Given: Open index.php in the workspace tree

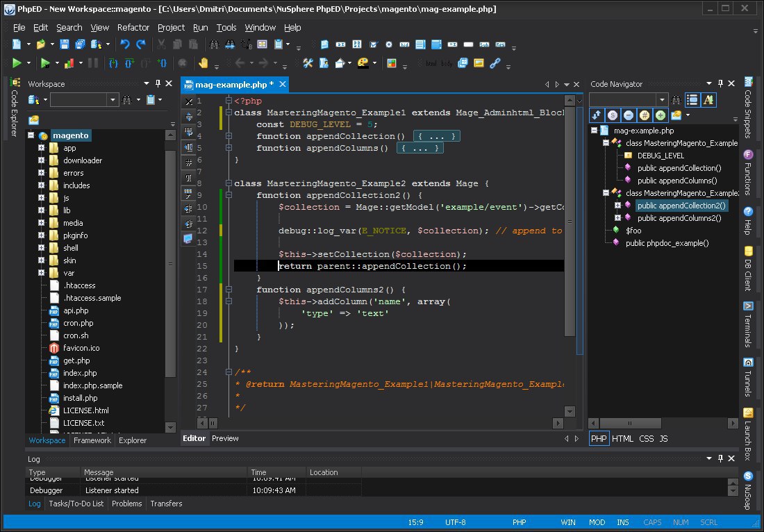Looking at the screenshot, I should [x=80, y=373].
